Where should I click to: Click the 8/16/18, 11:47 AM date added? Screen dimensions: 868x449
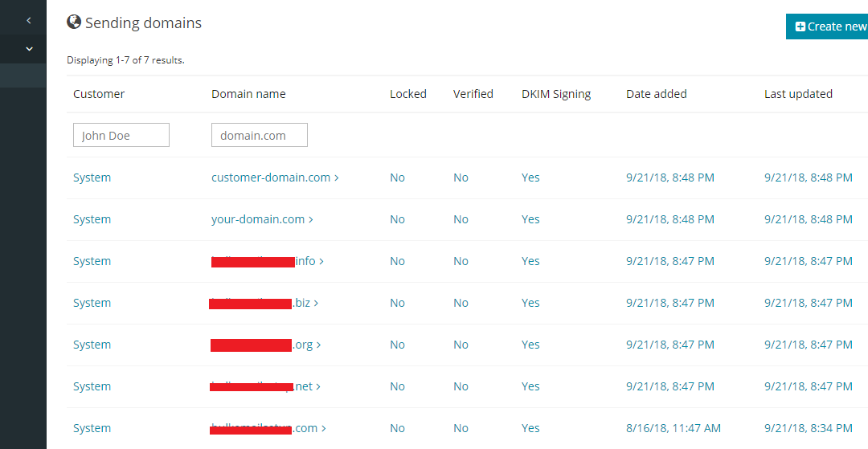pyautogui.click(x=674, y=429)
